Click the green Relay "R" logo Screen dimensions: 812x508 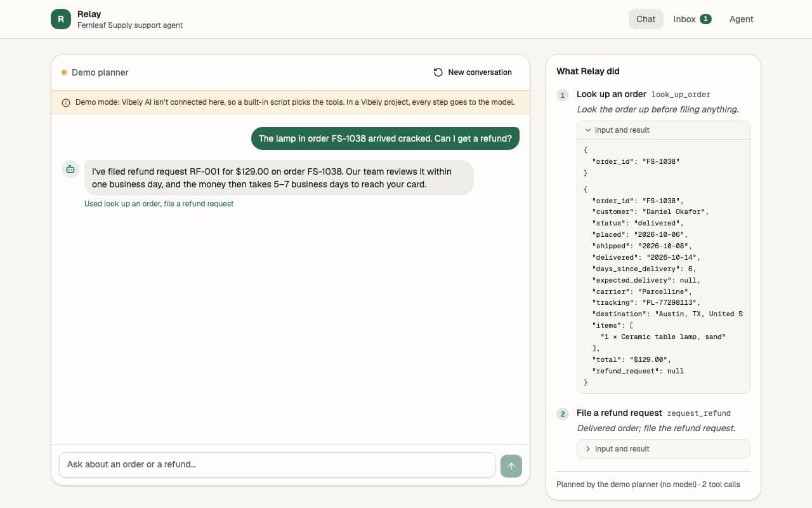[61, 19]
